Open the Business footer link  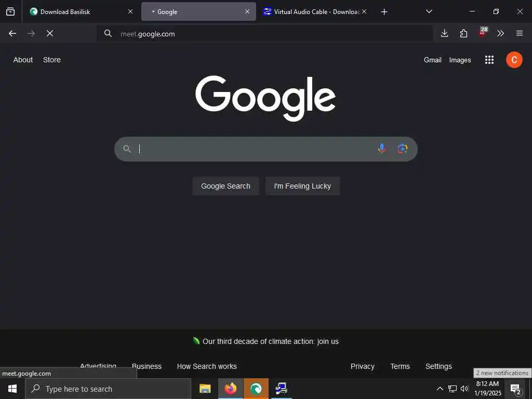click(x=147, y=366)
